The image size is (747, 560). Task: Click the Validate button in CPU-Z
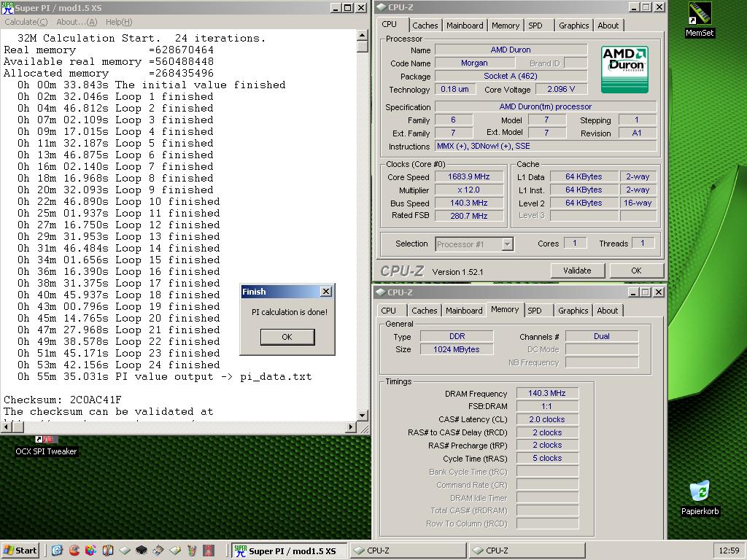[x=578, y=271]
